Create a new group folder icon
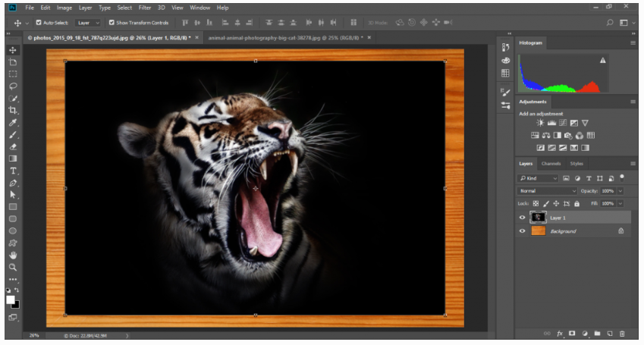Viewport: 644px width, 345px height. pyautogui.click(x=597, y=334)
